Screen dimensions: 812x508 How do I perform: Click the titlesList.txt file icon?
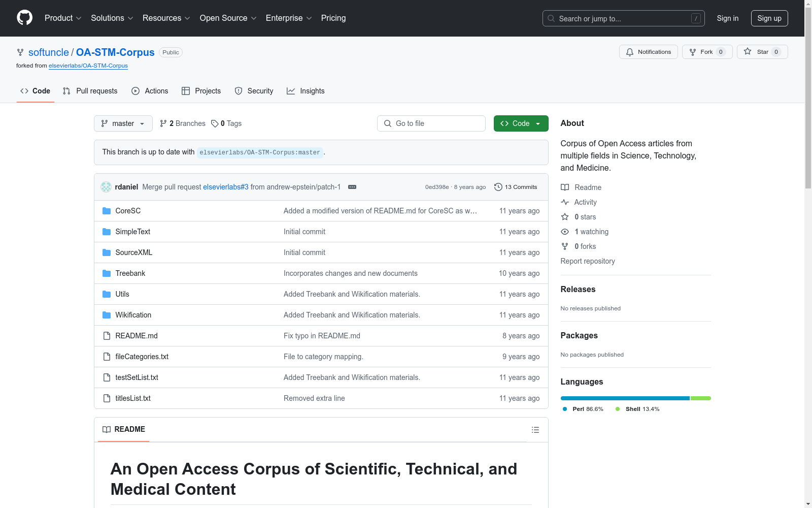107,398
